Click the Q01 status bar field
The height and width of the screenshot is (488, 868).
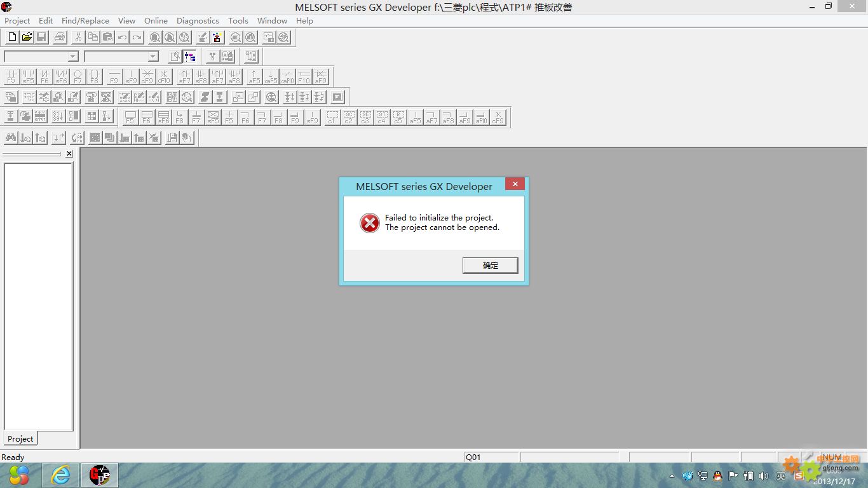pos(491,457)
